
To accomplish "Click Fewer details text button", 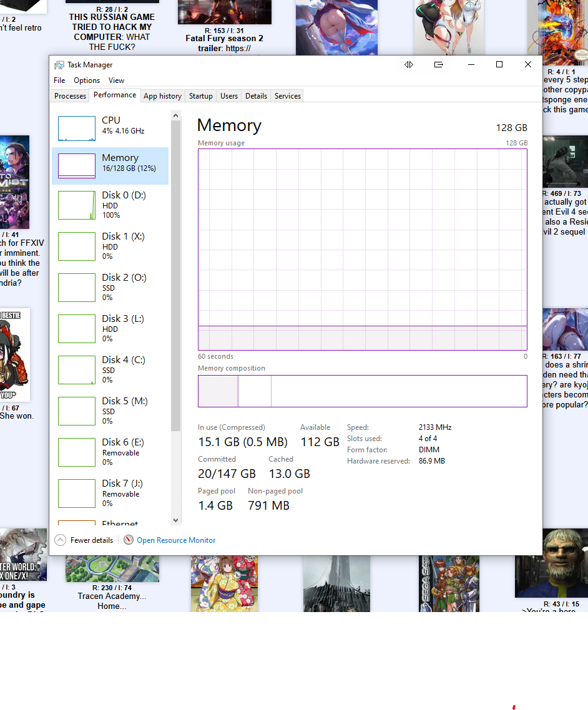I will tap(92, 540).
